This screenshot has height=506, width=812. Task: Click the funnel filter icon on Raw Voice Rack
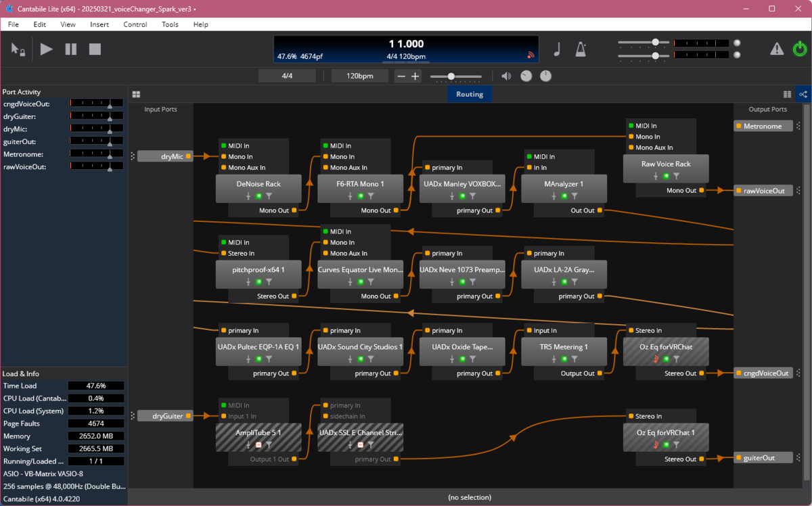point(676,177)
